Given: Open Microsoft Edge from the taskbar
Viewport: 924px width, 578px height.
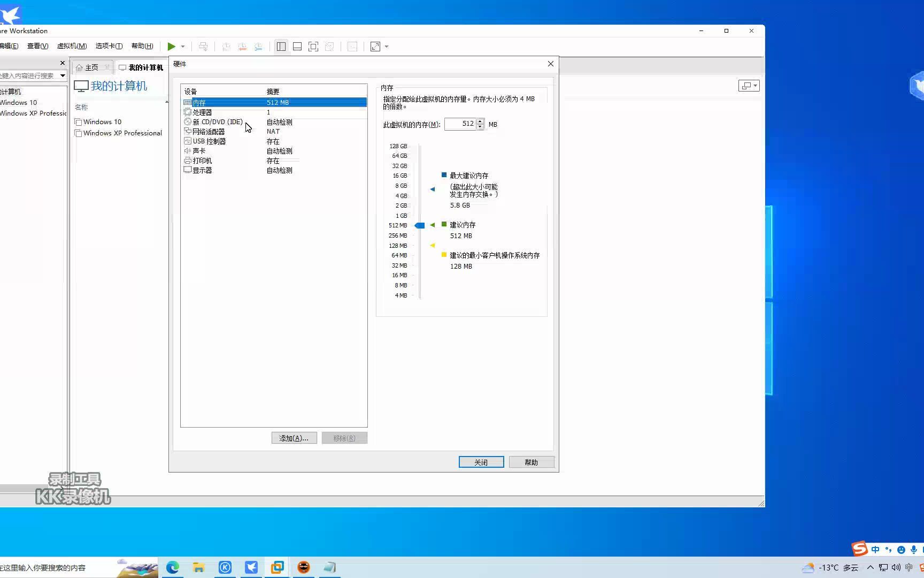Looking at the screenshot, I should coord(173,567).
